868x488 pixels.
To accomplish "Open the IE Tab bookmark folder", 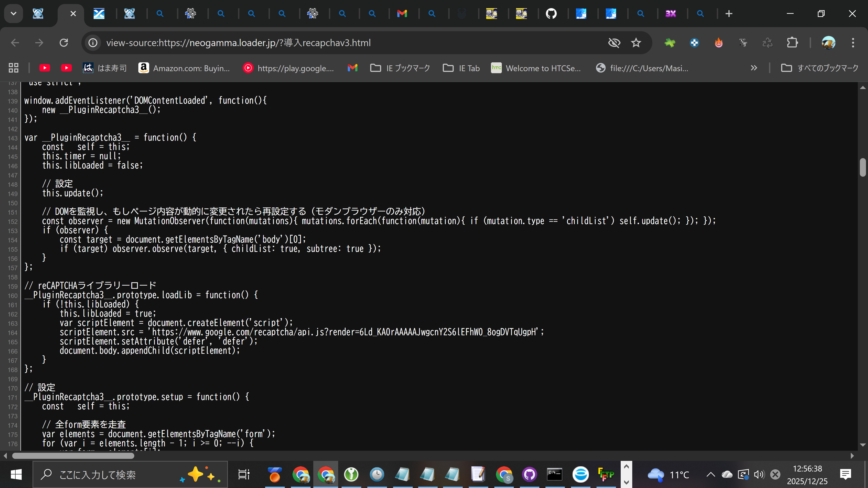I will click(461, 68).
